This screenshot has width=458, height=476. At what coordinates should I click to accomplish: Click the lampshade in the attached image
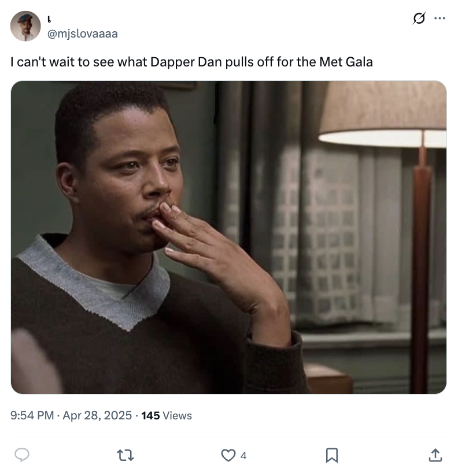pyautogui.click(x=383, y=115)
